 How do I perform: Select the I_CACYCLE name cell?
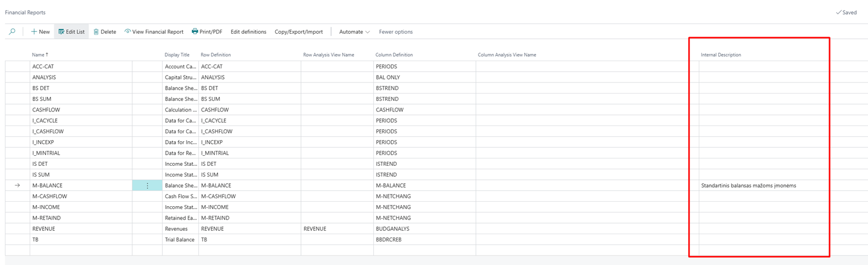click(81, 120)
